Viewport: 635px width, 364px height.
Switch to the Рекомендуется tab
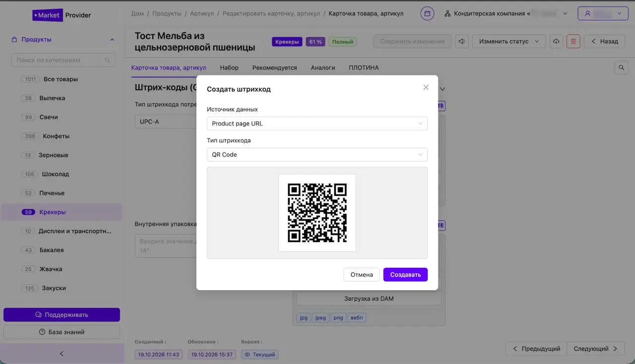[x=274, y=67]
